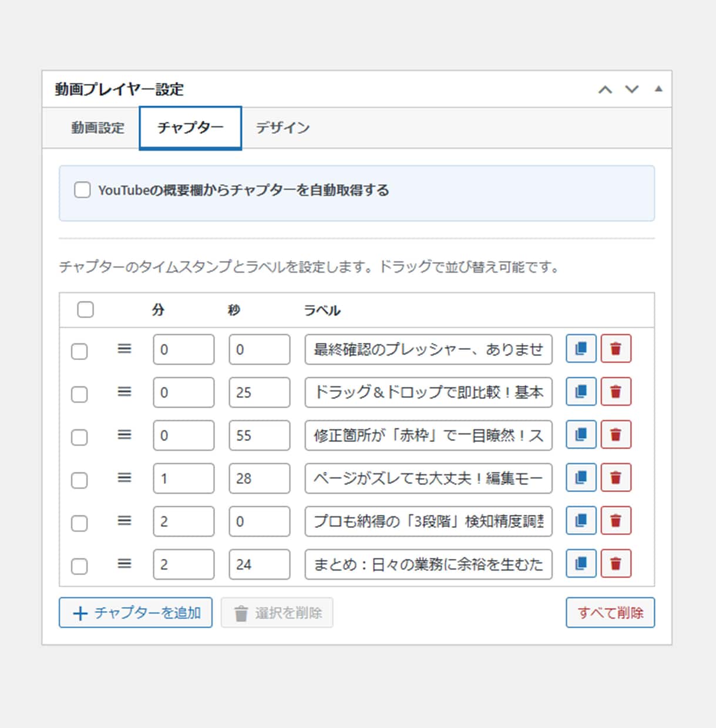Focus minutes field of まとめ row
Image resolution: width=716 pixels, height=728 pixels.
[184, 564]
